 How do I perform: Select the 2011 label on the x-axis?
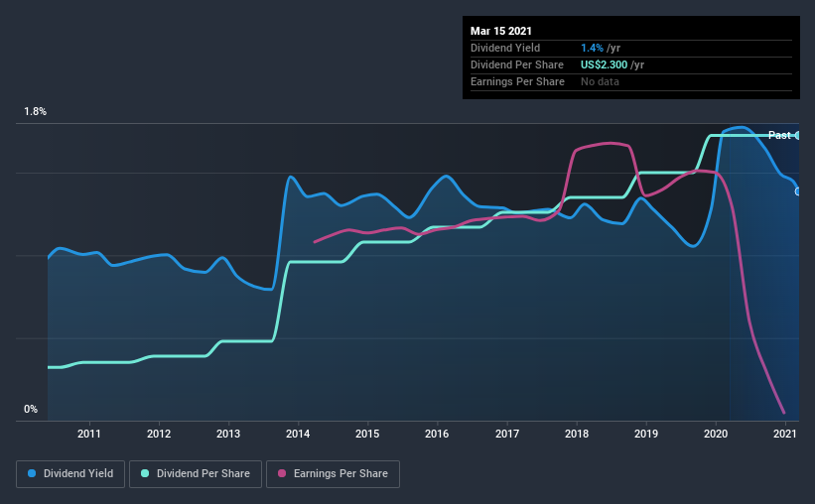click(x=89, y=434)
